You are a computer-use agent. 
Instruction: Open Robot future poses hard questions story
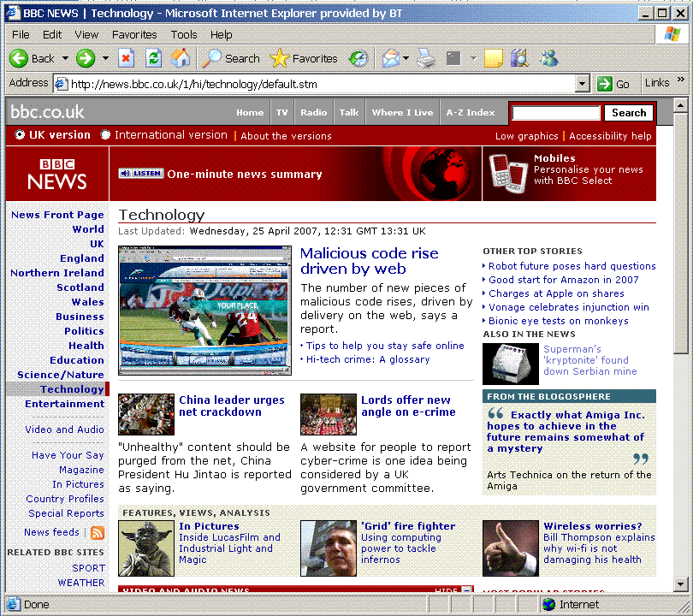572,266
